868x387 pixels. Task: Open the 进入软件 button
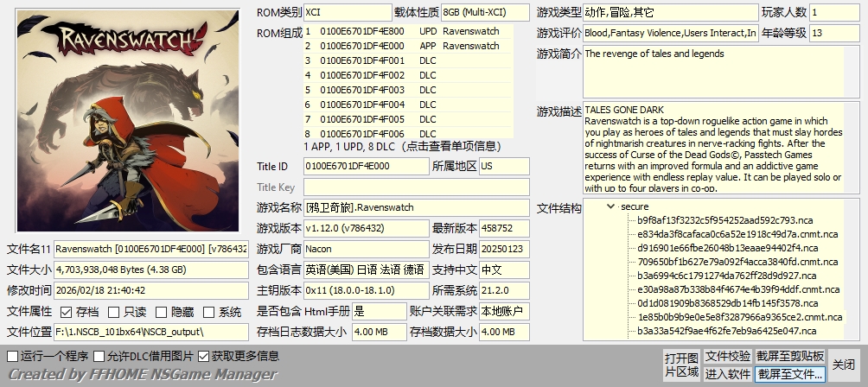tap(727, 374)
